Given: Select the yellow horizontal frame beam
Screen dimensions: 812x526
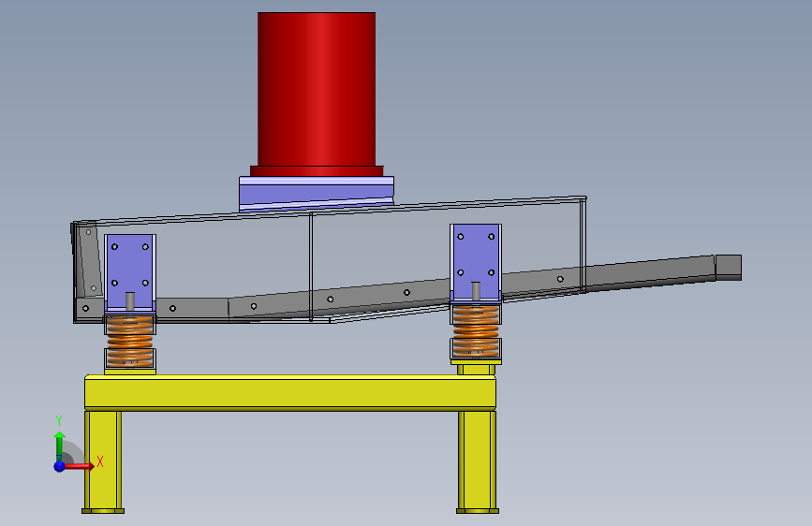Looking at the screenshot, I should (x=290, y=393).
